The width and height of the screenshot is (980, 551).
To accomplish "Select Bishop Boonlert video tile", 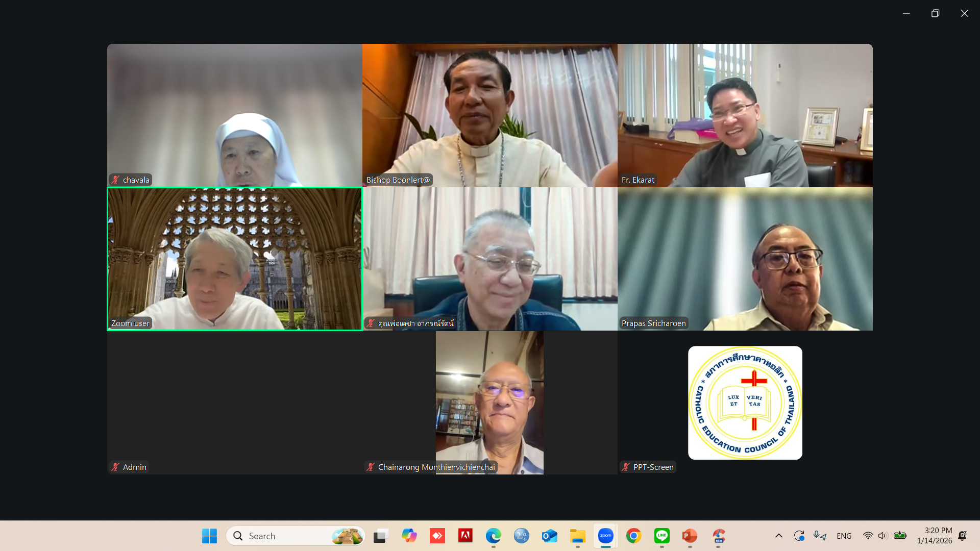I will coord(489,115).
